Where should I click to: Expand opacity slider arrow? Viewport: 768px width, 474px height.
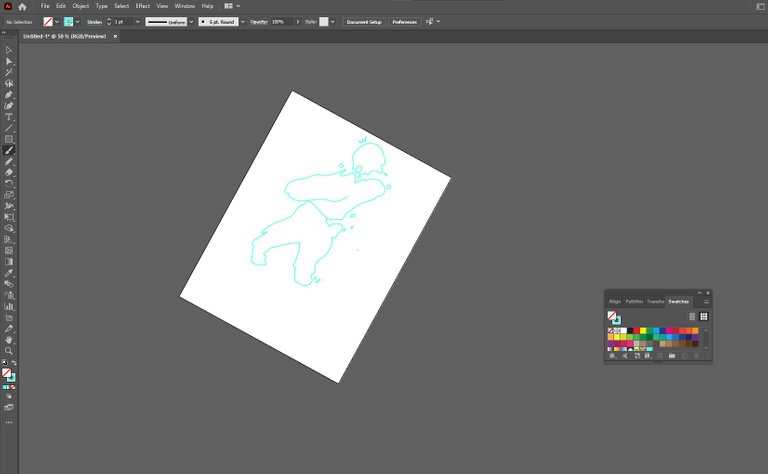[297, 22]
